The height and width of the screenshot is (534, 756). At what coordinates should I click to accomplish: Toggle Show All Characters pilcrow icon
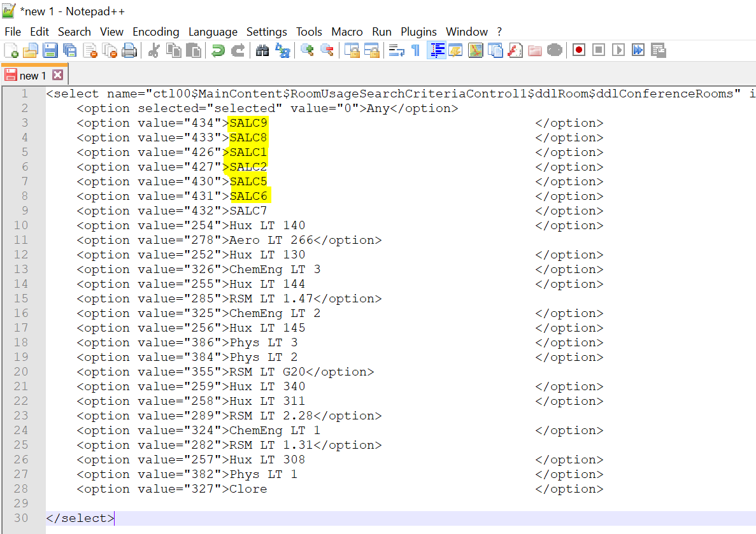[x=416, y=50]
